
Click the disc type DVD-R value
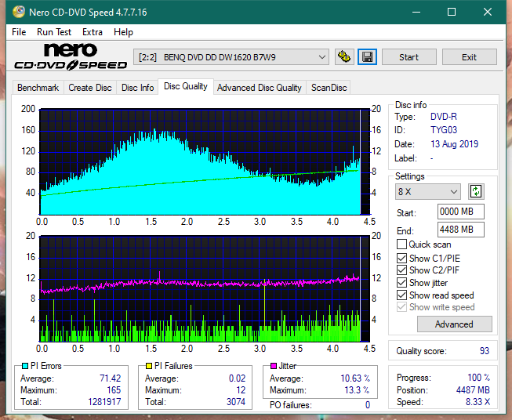(444, 117)
